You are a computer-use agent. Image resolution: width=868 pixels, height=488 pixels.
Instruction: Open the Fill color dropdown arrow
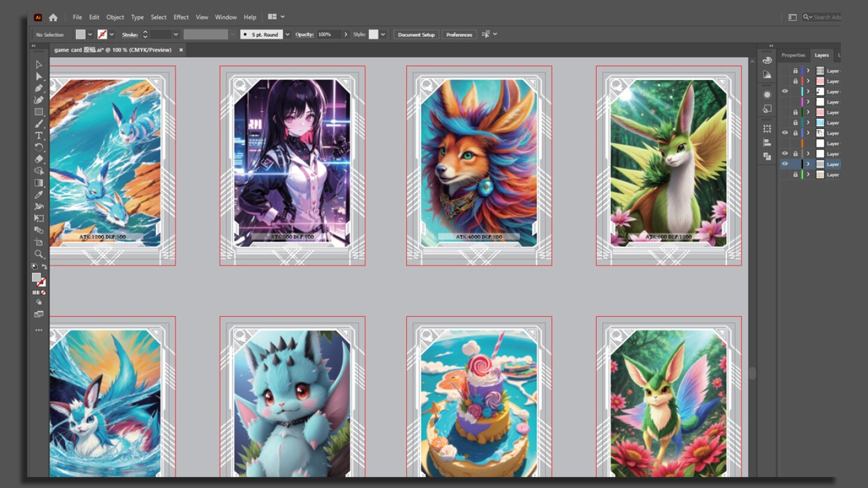click(x=90, y=34)
